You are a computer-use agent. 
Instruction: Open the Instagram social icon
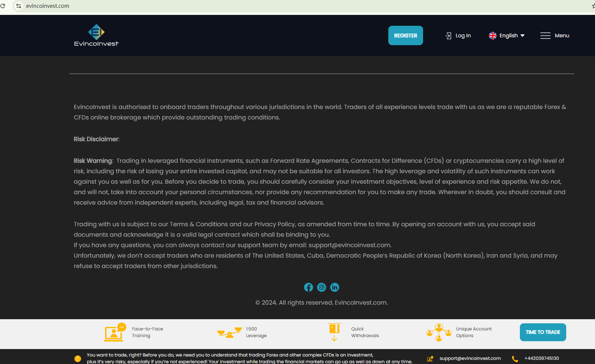pos(321,287)
